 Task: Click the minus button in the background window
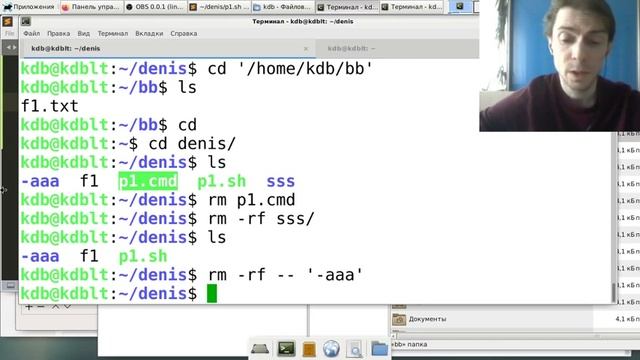click(41, 307)
